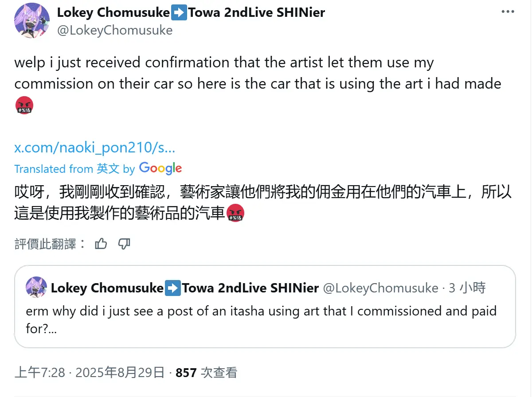
Task: Click "Translated from 英文 by" text
Action: pos(74,169)
